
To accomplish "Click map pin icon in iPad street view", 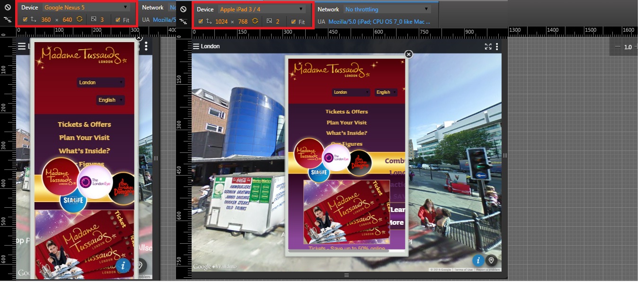I will click(x=492, y=260).
